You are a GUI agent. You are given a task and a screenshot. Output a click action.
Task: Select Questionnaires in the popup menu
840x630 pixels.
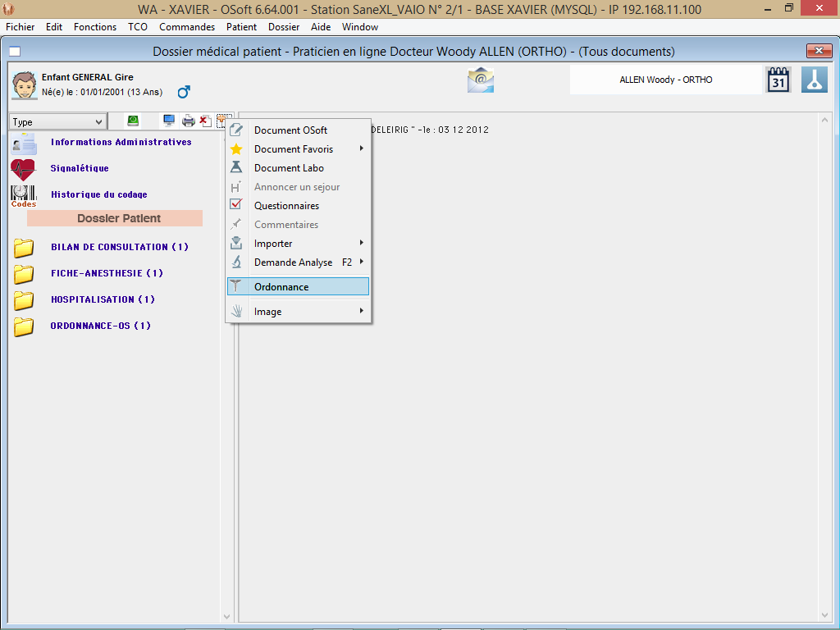point(299,206)
